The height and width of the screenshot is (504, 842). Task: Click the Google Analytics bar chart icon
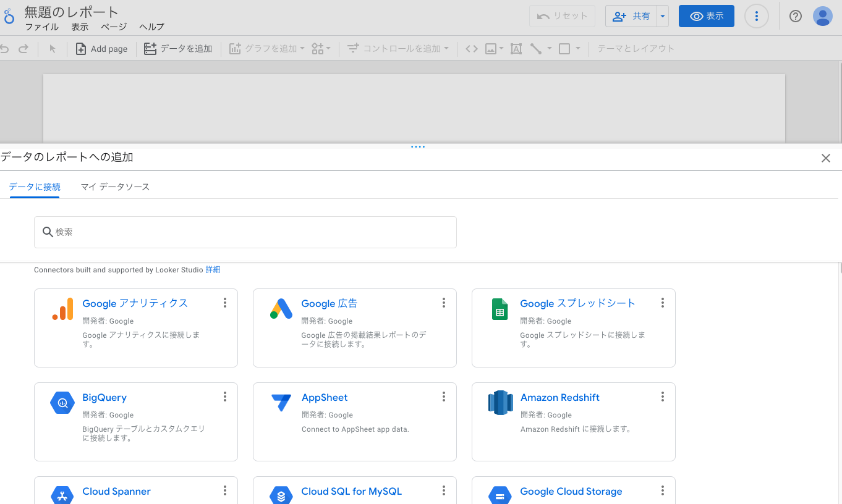click(x=62, y=309)
